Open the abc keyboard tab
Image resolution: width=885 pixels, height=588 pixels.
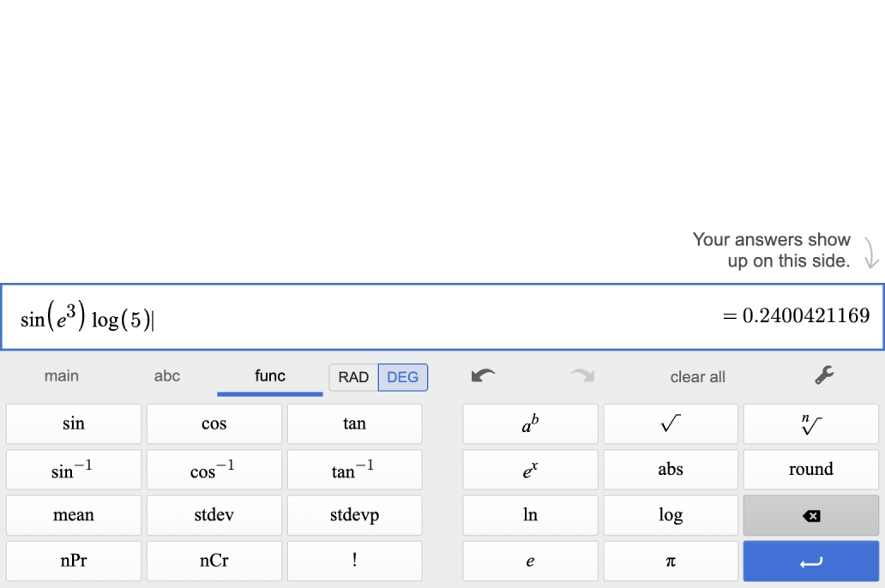pos(167,376)
